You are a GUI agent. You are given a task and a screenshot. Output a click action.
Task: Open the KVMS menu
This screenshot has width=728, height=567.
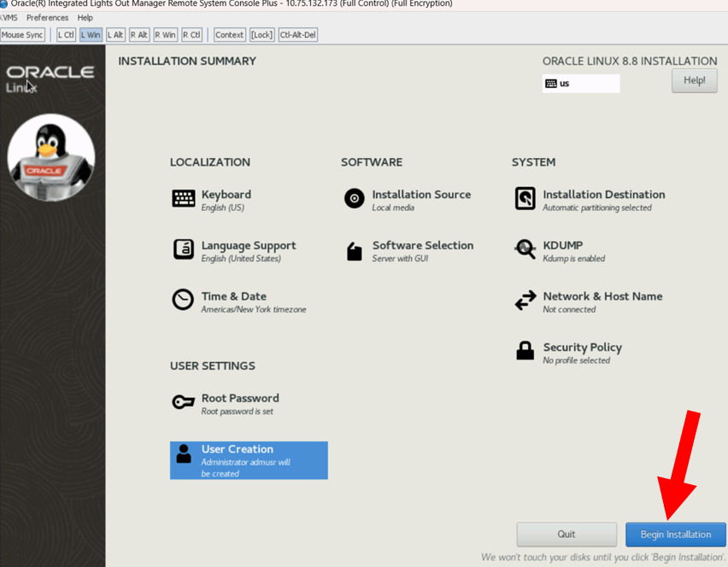tap(9, 18)
